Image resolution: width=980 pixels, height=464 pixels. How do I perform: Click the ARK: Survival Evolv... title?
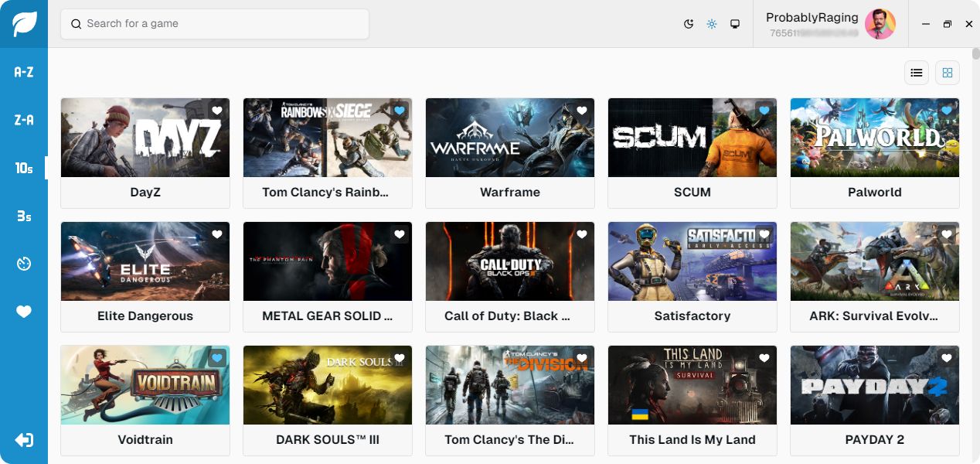click(x=874, y=316)
